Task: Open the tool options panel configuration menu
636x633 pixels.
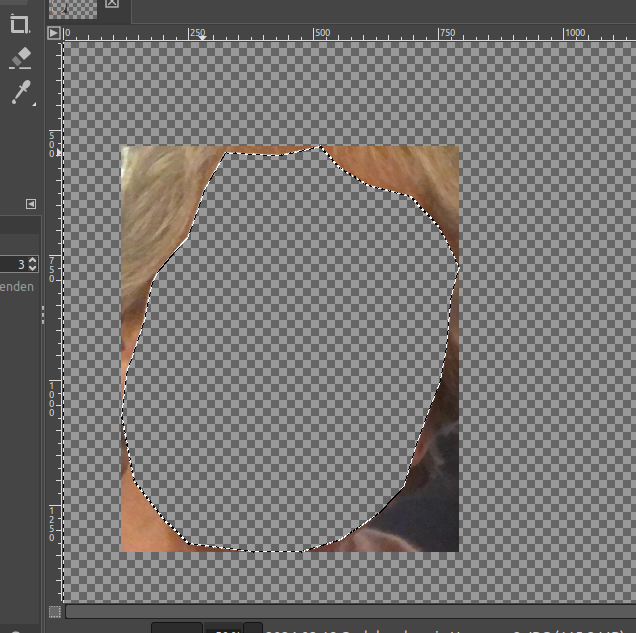Action: pos(31,204)
